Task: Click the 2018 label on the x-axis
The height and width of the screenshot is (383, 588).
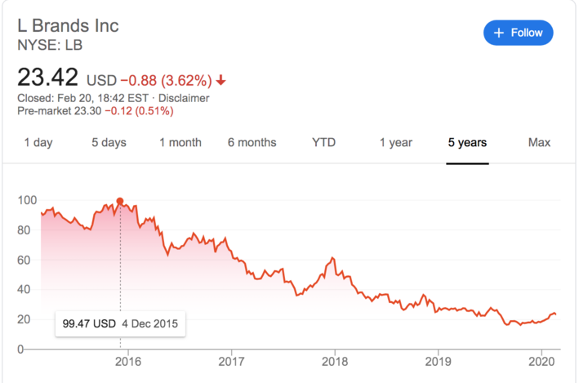Action: coord(335,361)
